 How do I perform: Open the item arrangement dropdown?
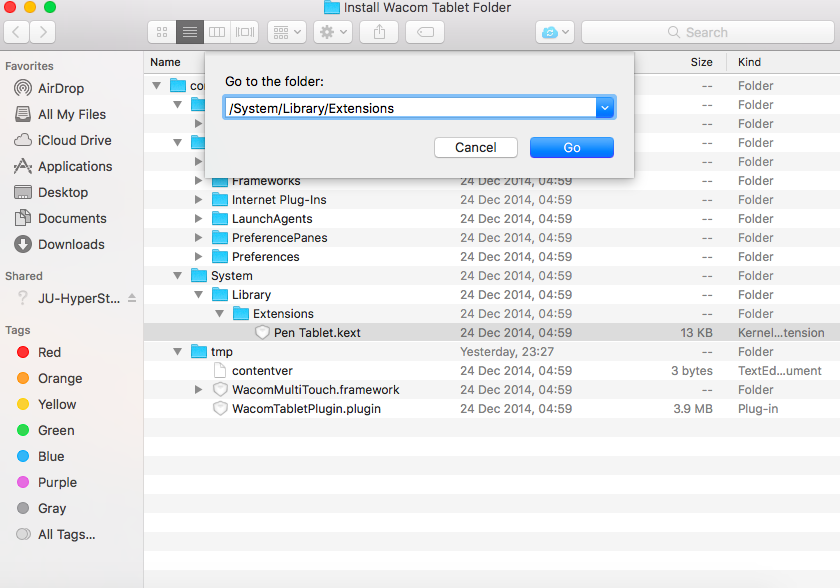287,32
